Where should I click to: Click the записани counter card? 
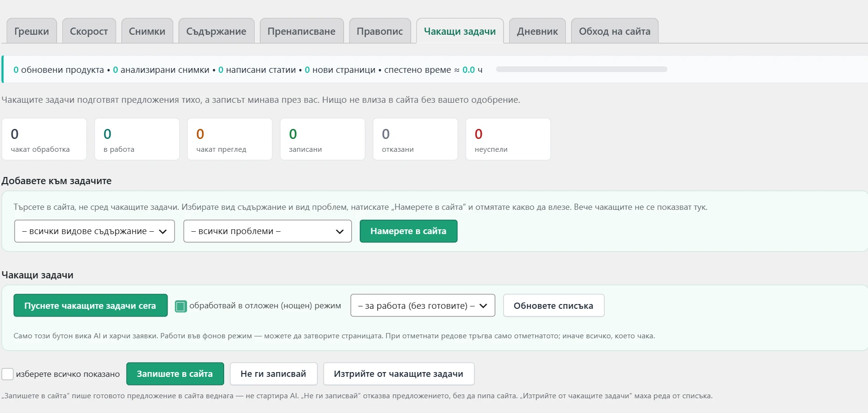coord(323,139)
